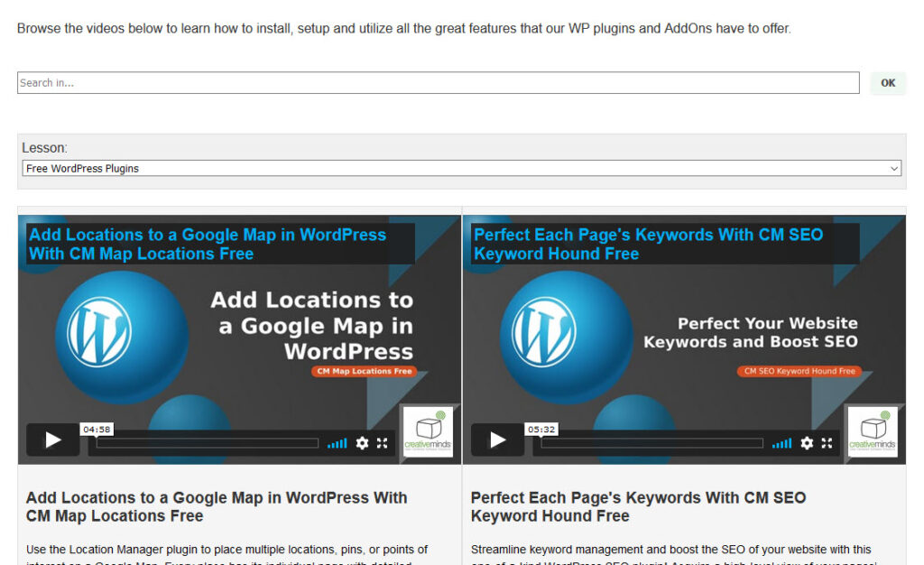924x565 pixels.
Task: Seek in the Map Locations video progress bar
Action: point(208,443)
